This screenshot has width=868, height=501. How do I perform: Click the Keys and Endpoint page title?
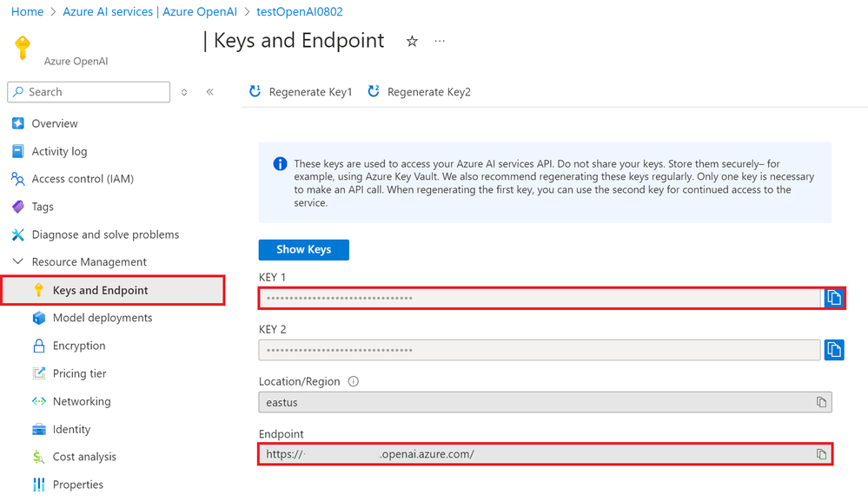299,41
